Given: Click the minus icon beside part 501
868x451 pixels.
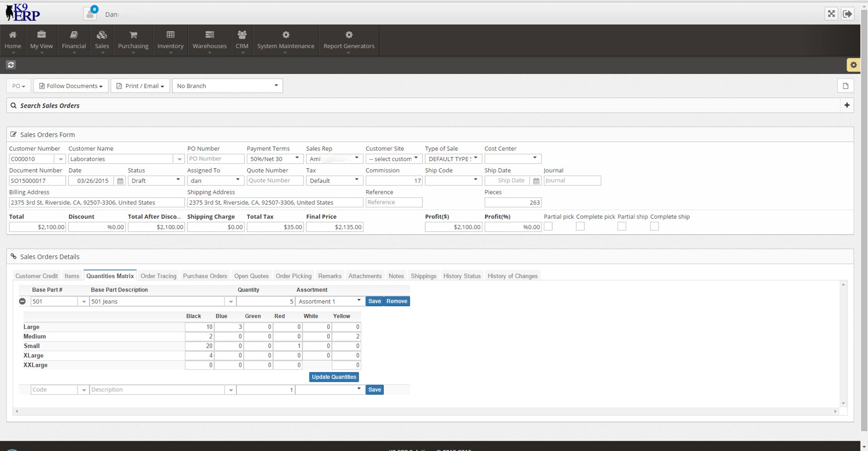Looking at the screenshot, I should tap(22, 301).
